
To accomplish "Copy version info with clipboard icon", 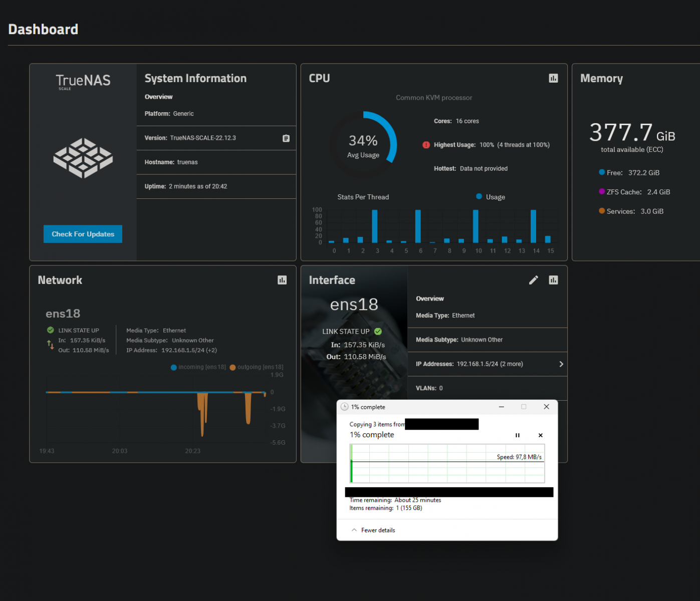I will (286, 138).
